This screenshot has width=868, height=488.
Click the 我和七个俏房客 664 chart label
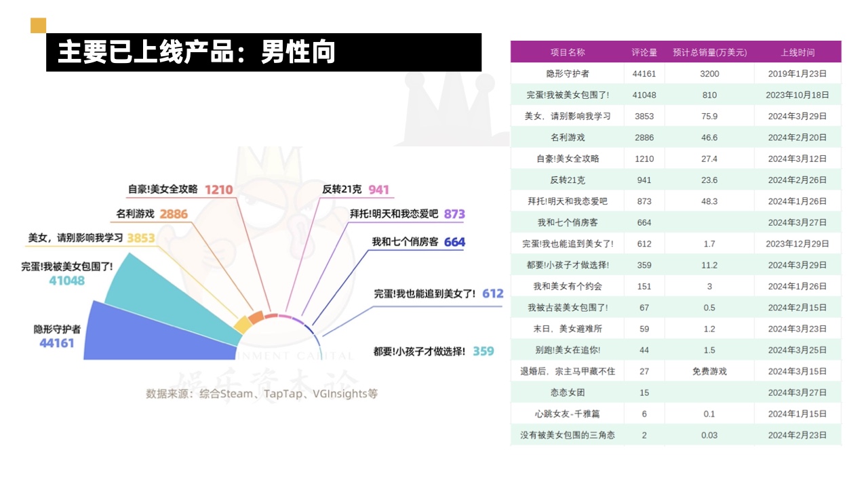pyautogui.click(x=418, y=242)
